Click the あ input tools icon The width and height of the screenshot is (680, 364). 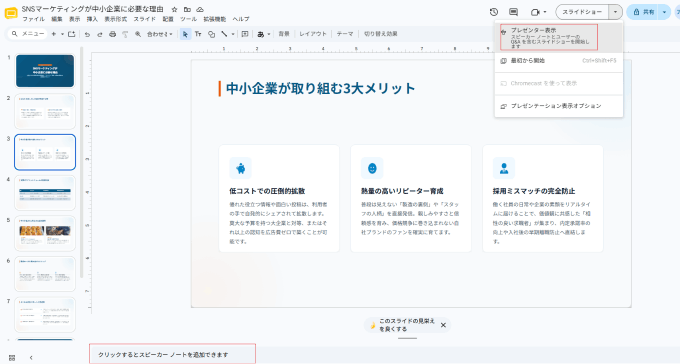[x=261, y=34]
